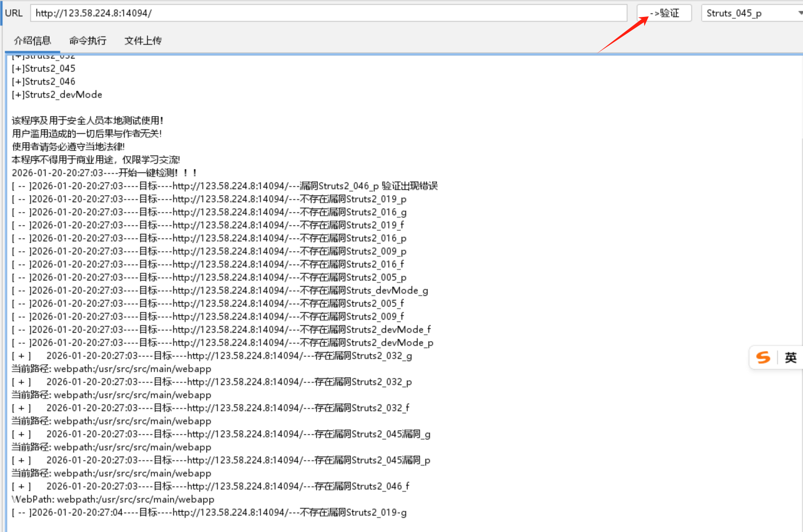Click the 不存在漏洞Struts2_016_g log line
The width and height of the screenshot is (803, 532).
pyautogui.click(x=209, y=212)
